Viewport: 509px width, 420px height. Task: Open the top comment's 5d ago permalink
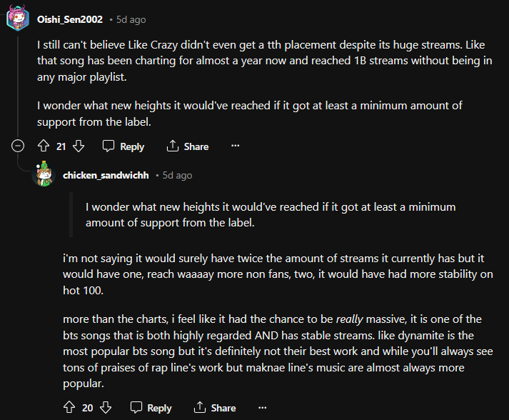pos(130,19)
